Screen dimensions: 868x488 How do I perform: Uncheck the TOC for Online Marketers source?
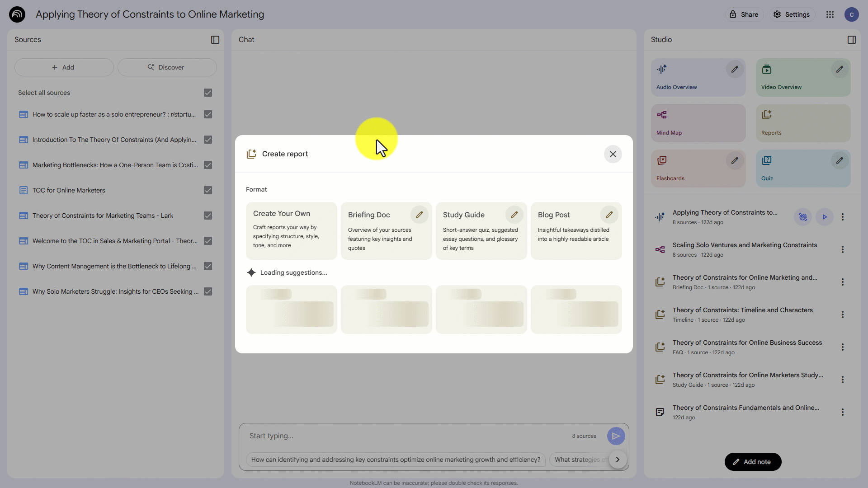[x=208, y=190]
